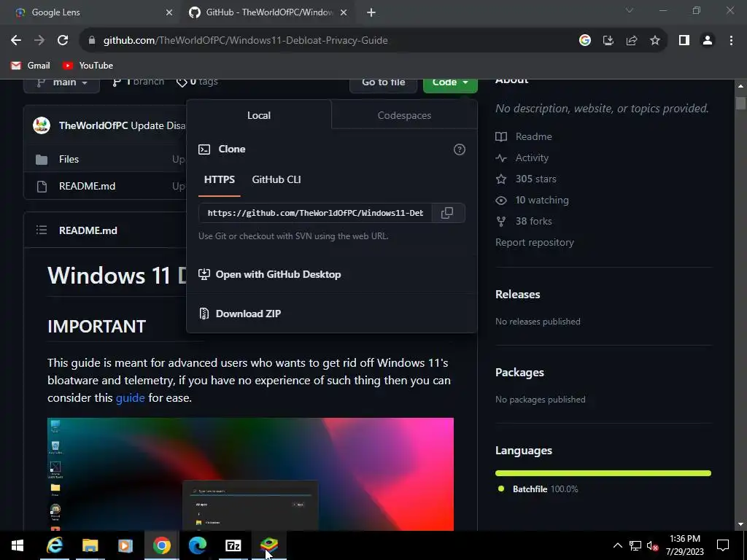Share this page via the share icon
Viewport: 747px width, 560px height.
click(632, 41)
